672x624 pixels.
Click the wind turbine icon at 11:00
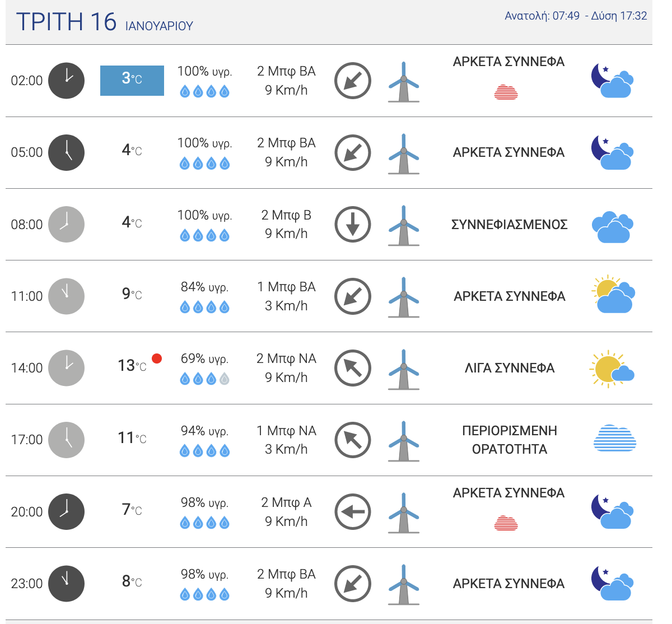click(403, 297)
